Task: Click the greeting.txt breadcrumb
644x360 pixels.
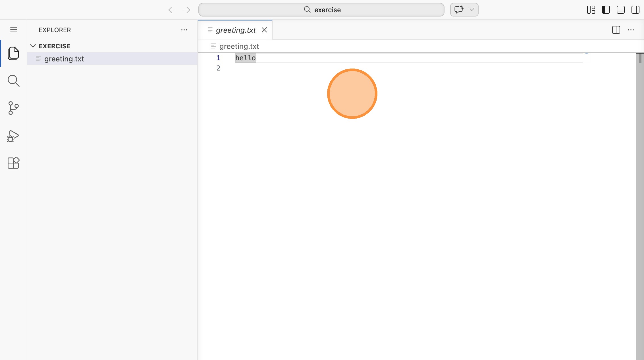Action: coord(239,46)
